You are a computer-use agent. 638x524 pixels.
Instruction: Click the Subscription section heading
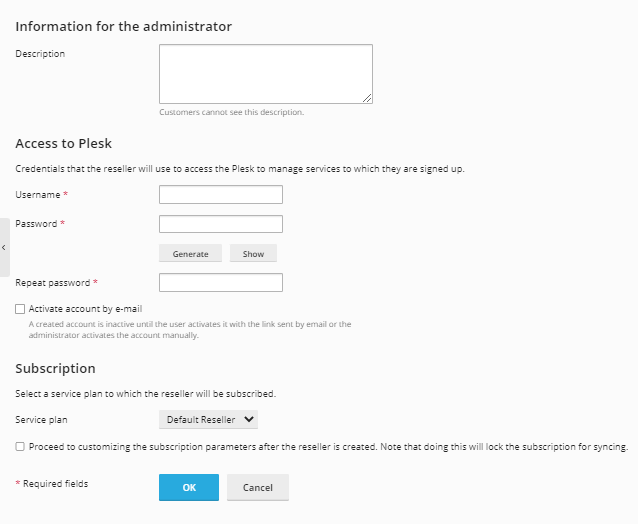click(55, 369)
